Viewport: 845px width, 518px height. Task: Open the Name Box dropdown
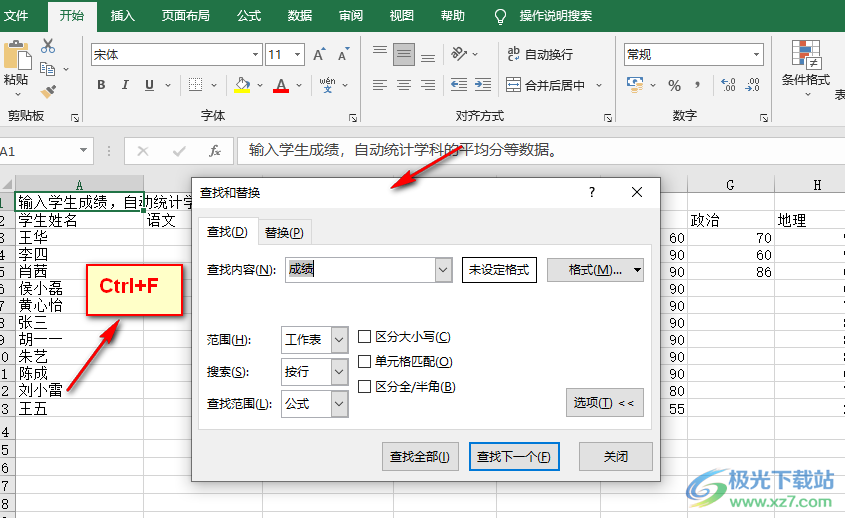pos(84,150)
